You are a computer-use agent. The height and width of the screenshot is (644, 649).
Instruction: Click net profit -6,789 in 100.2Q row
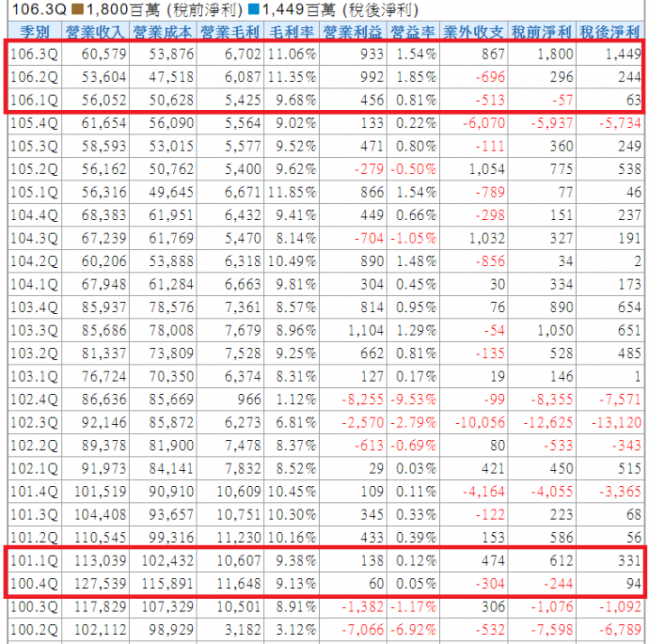[x=621, y=630]
